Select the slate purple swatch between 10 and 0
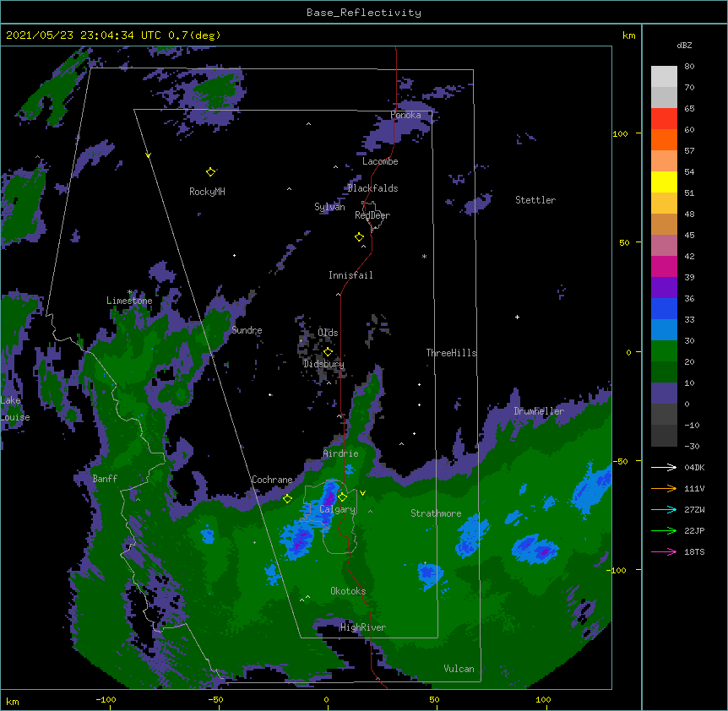Image resolution: width=728 pixels, height=711 pixels. pyautogui.click(x=664, y=393)
